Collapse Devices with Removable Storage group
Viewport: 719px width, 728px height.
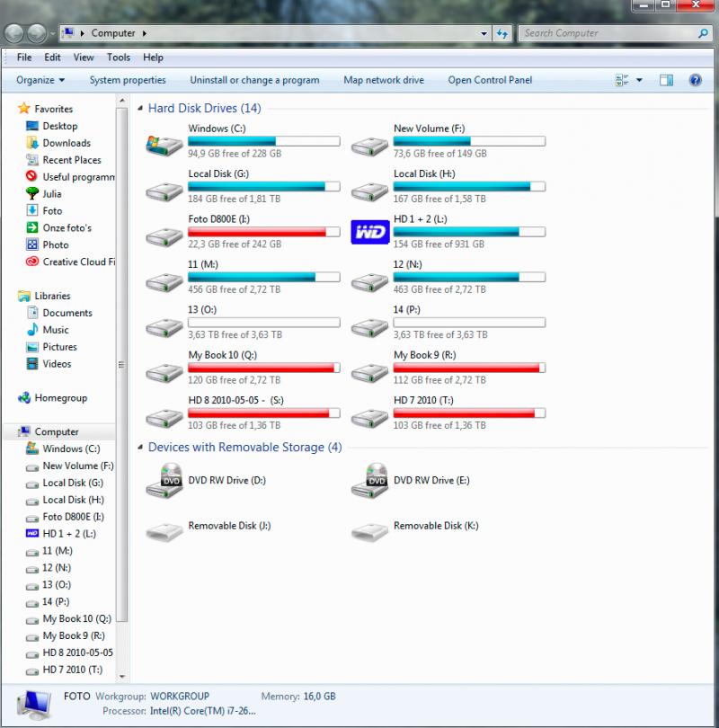(x=140, y=447)
